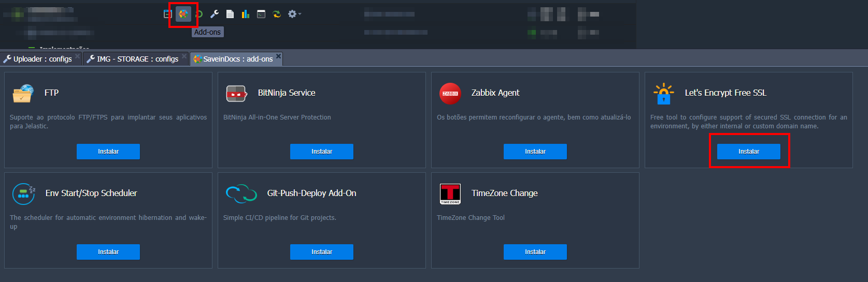Click the Env Start/Stop Scheduler icon
Screen dimensions: 868x282
click(x=24, y=194)
